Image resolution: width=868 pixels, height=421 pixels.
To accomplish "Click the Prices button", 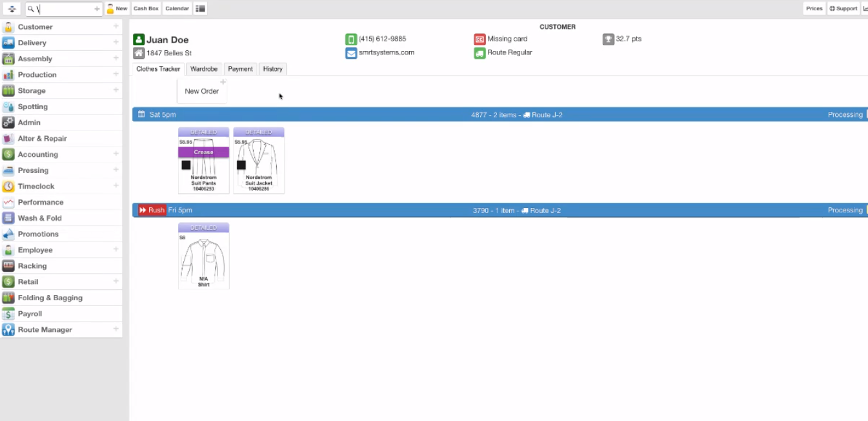I will (x=814, y=8).
